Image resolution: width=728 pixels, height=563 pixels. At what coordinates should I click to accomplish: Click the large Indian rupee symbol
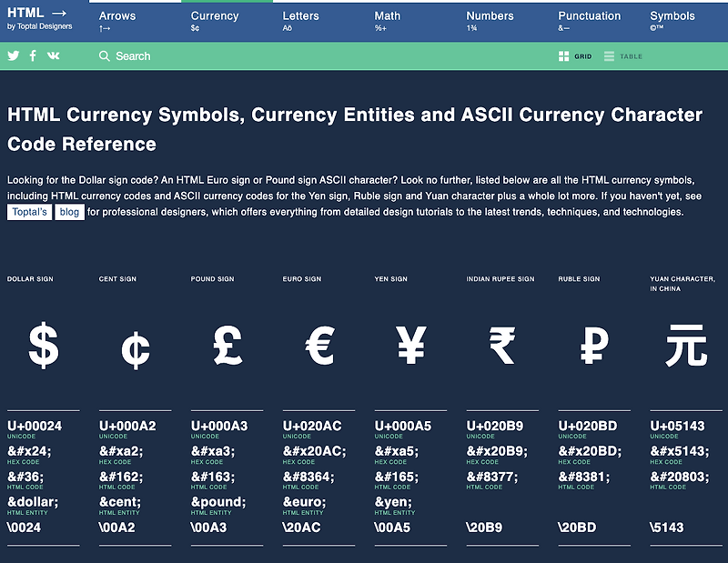pos(502,346)
